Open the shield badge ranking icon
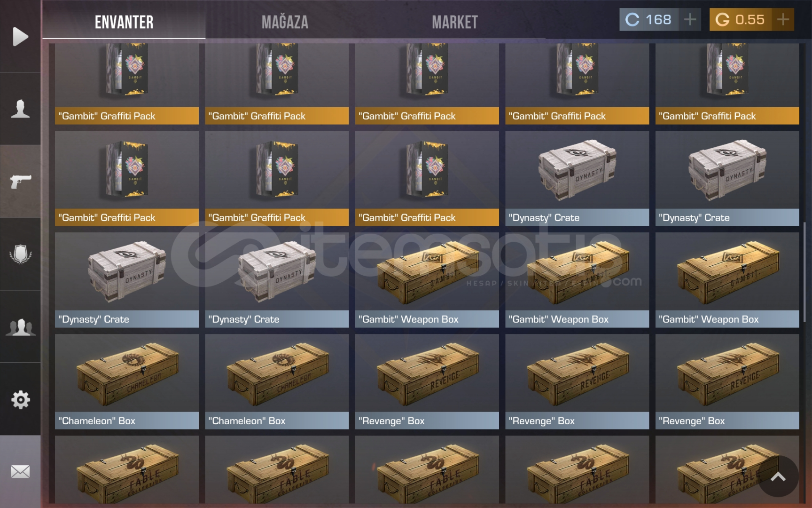This screenshot has height=508, width=812. point(20,254)
